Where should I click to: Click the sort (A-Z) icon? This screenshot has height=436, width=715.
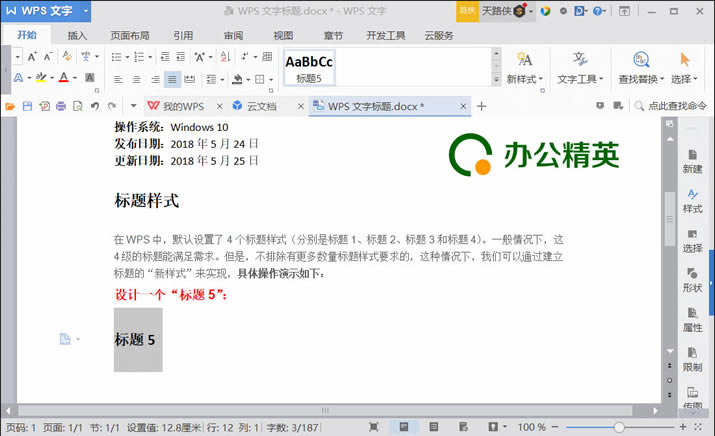coord(225,57)
